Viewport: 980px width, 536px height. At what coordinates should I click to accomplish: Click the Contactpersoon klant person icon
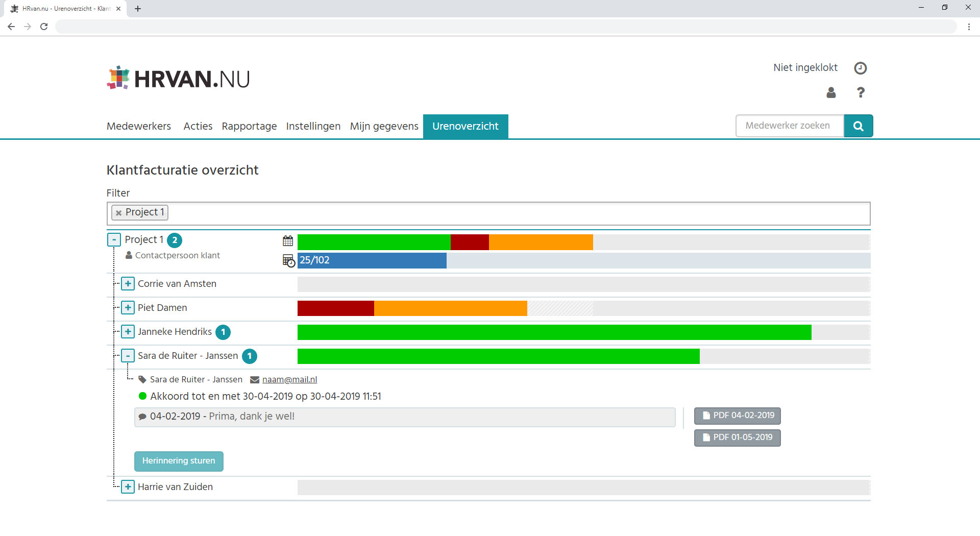tap(129, 255)
